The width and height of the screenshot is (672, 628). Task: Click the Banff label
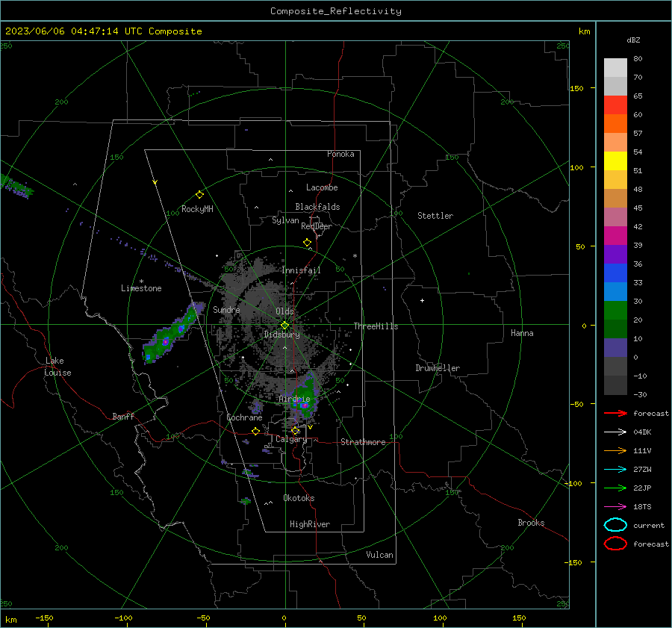coord(123,416)
